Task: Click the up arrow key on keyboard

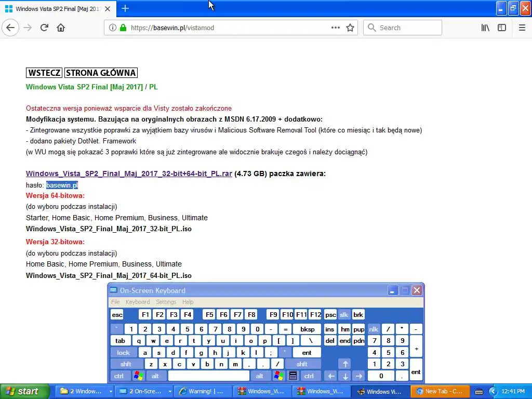Action: [345, 364]
